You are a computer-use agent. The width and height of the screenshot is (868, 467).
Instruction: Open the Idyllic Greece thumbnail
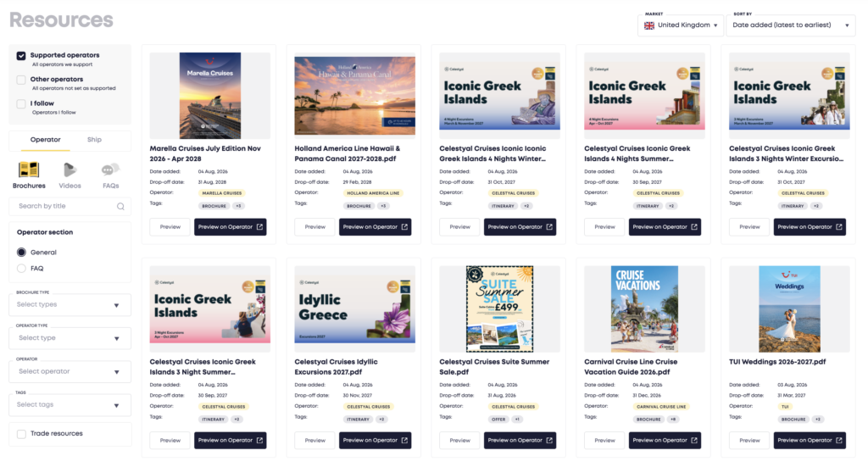click(355, 309)
